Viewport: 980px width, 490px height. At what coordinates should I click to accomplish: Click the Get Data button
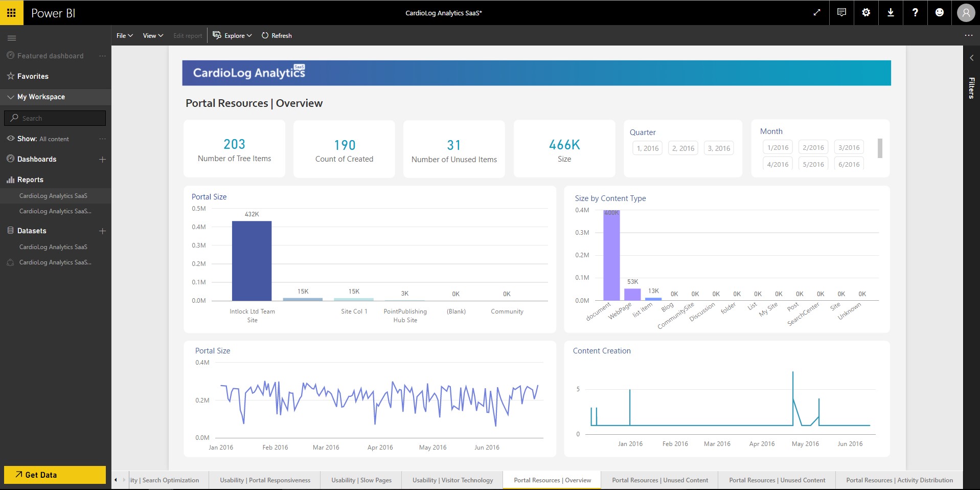pos(55,475)
